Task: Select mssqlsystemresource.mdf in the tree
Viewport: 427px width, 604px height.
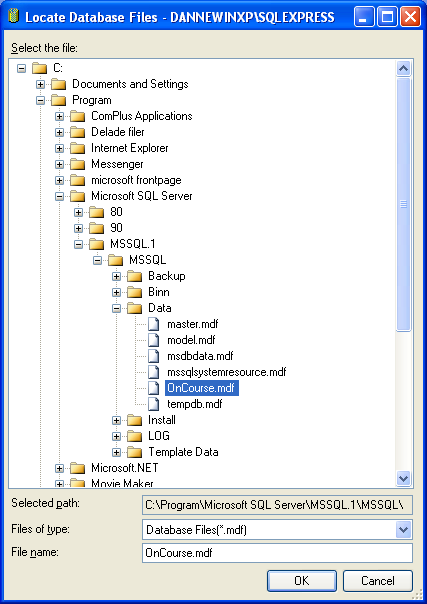Action: click(x=226, y=372)
